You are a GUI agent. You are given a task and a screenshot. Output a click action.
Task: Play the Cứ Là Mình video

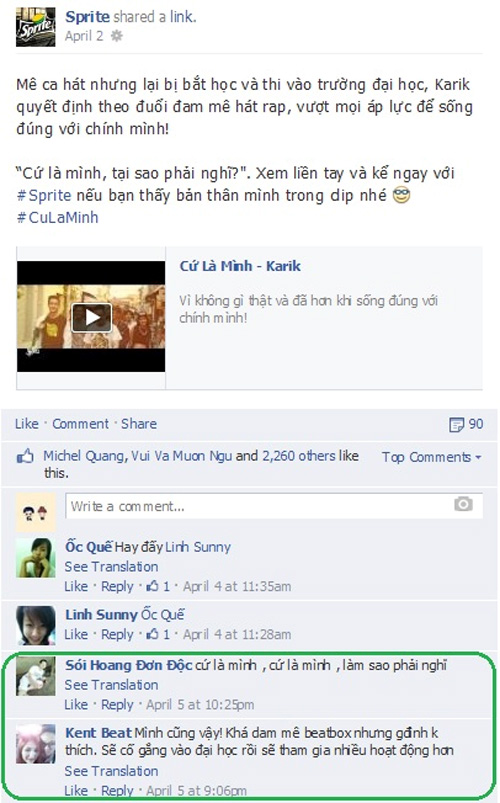click(x=92, y=318)
